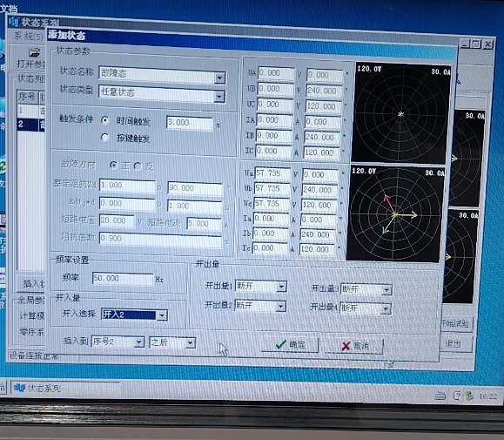Select the 按键触发 radio button
This screenshot has width=504, height=440.
104,138
